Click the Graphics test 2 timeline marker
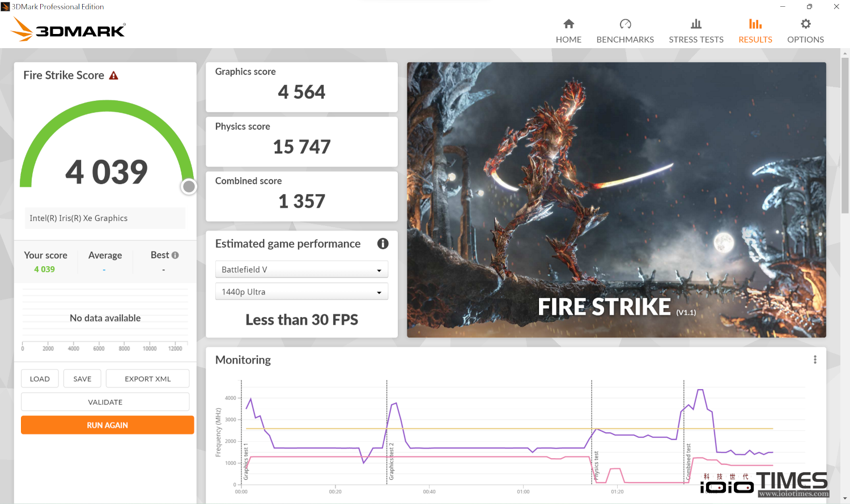This screenshot has height=504, width=850. pos(391,462)
